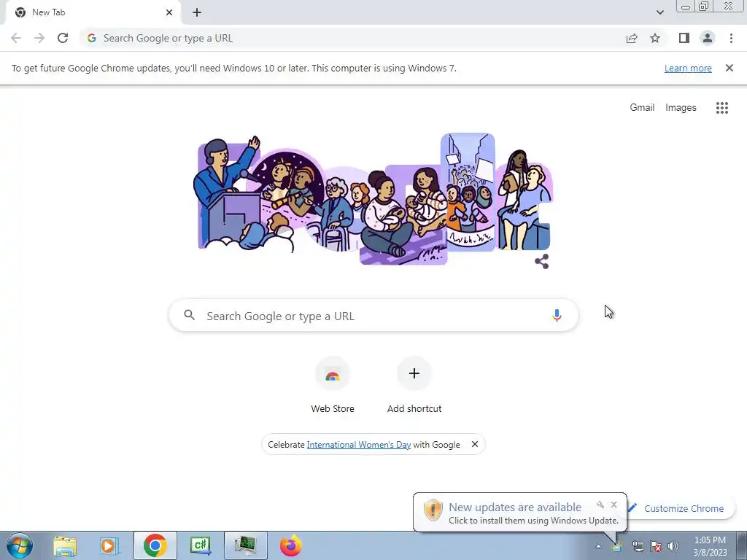
Task: Open the network tray icon
Action: pos(638,546)
